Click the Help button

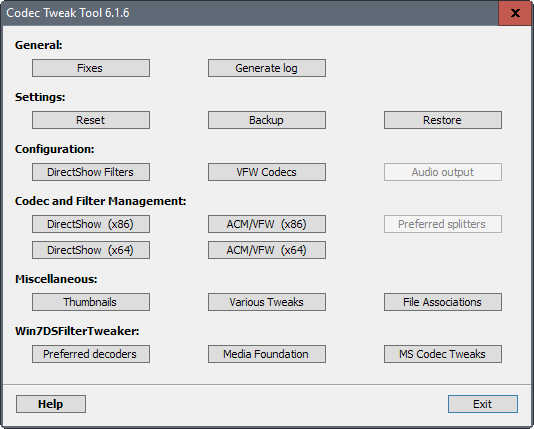point(51,404)
